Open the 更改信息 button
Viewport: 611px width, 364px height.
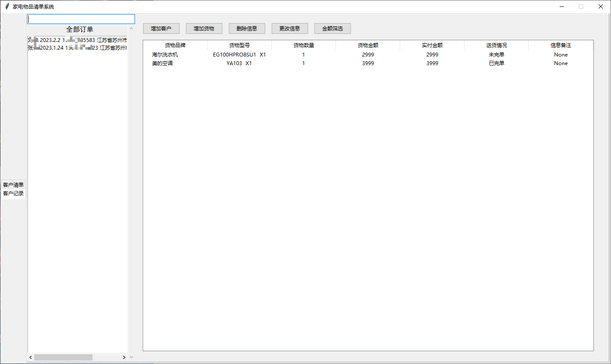[290, 29]
